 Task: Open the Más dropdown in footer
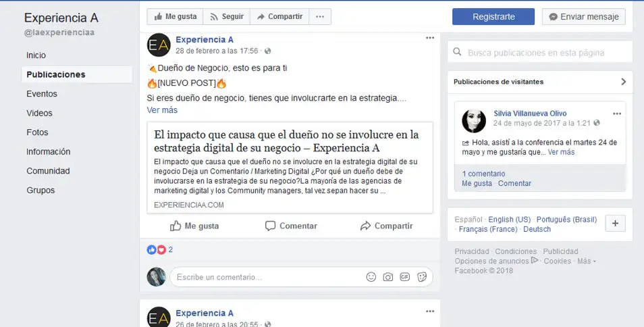pyautogui.click(x=586, y=261)
